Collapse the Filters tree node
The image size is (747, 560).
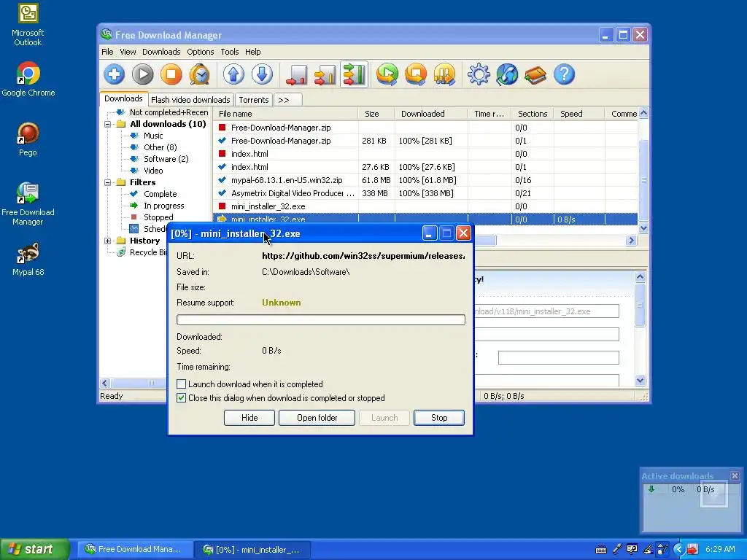point(108,182)
